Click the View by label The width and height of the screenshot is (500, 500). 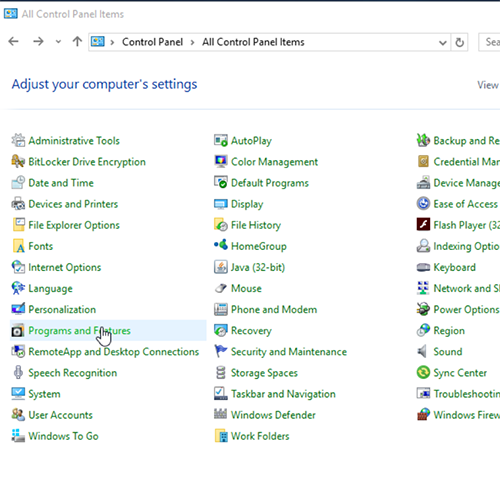pos(488,85)
